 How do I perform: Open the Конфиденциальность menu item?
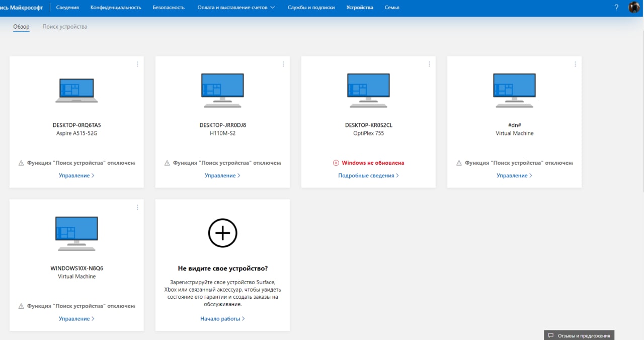click(116, 8)
